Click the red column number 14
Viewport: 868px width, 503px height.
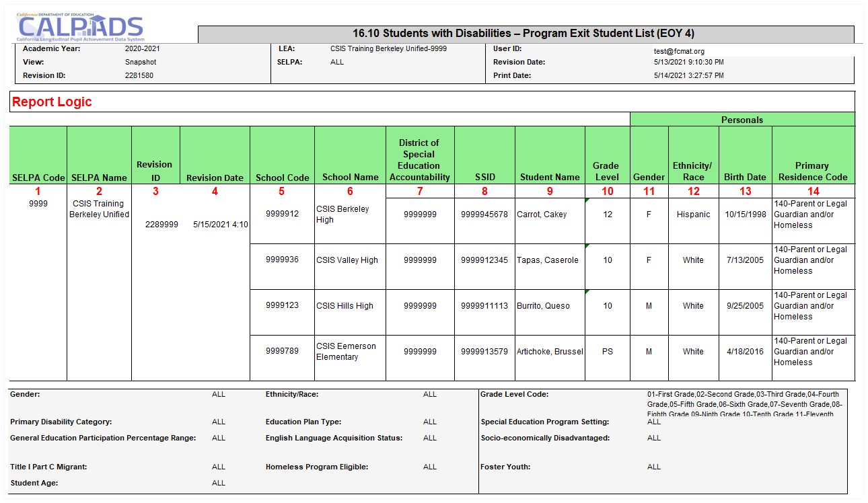click(x=811, y=190)
